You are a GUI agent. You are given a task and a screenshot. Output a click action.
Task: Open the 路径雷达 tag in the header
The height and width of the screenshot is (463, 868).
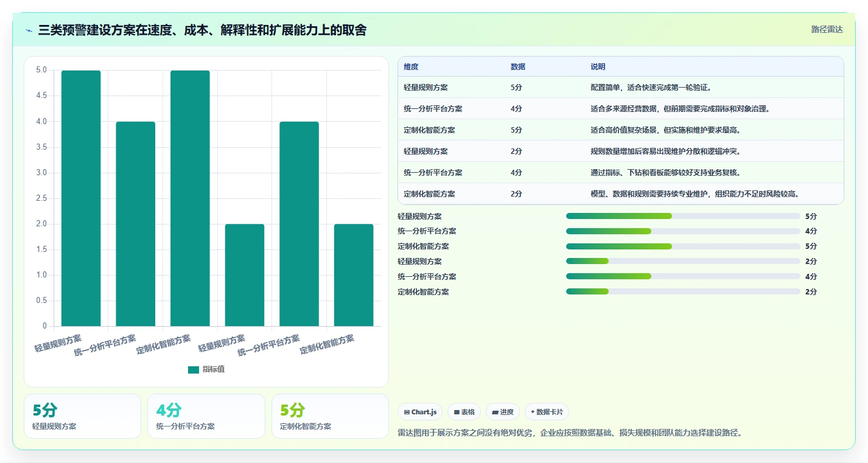click(x=827, y=29)
